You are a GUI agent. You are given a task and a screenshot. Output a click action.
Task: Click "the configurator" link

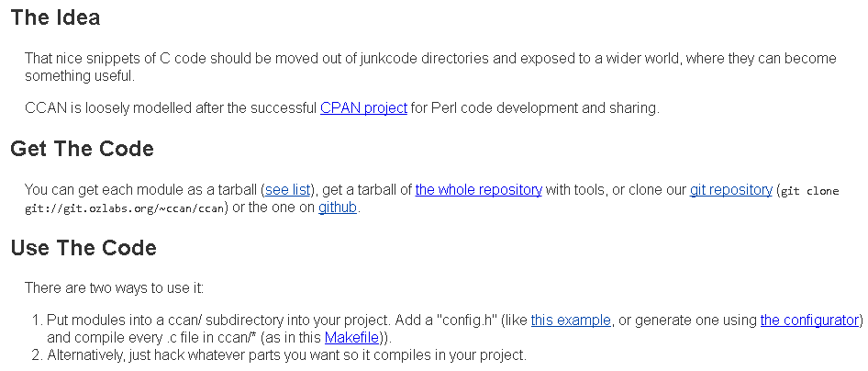[808, 320]
